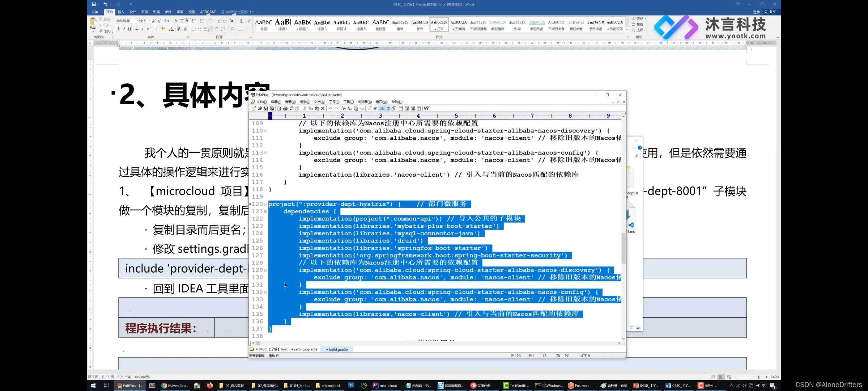Click Sort A-Z icon in Word ribbon
The image size is (868, 391).
click(242, 21)
